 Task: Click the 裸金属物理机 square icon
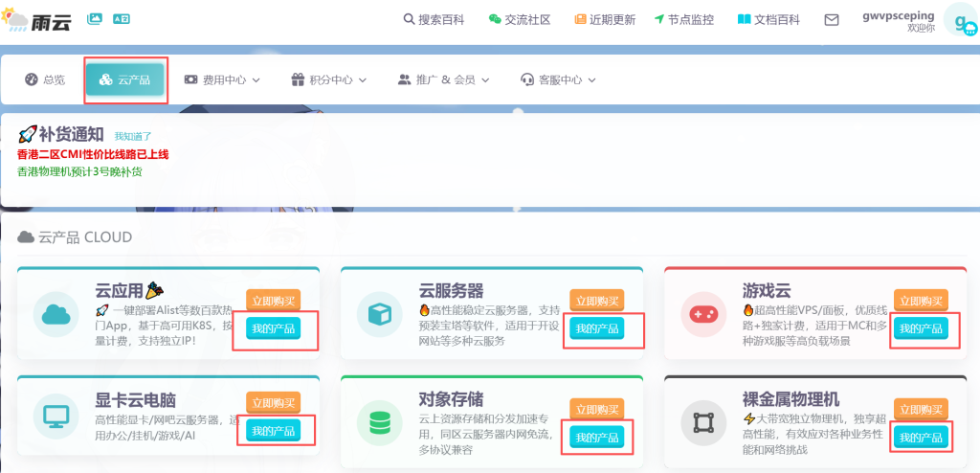click(703, 423)
